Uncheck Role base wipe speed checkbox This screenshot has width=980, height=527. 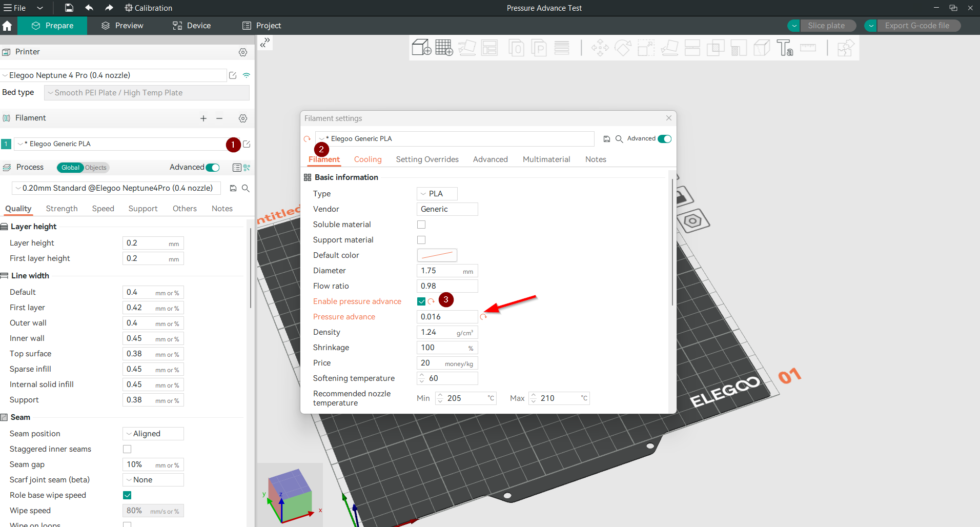[127, 495]
